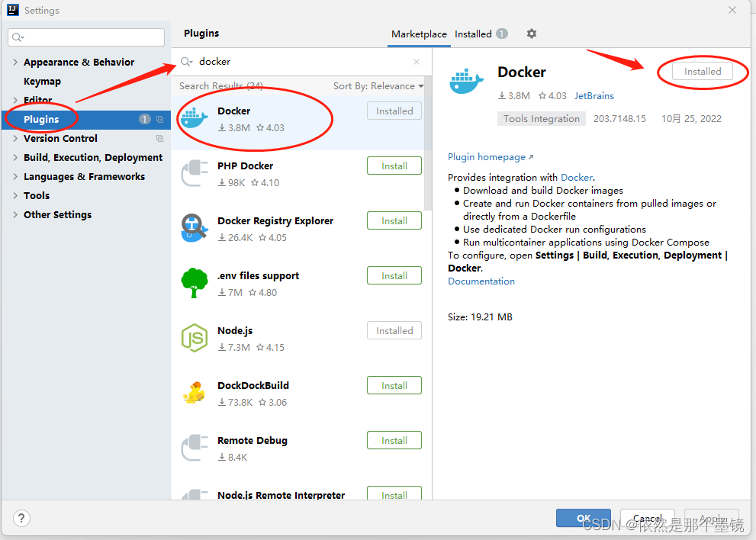This screenshot has width=756, height=540.
Task: Install the .env files support plugin
Action: tap(394, 276)
